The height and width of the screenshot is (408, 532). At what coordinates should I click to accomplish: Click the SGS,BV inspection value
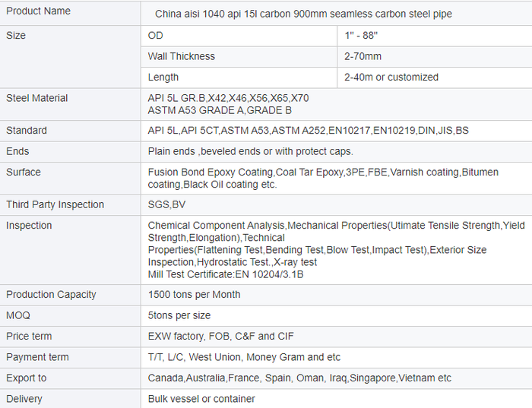click(x=166, y=204)
